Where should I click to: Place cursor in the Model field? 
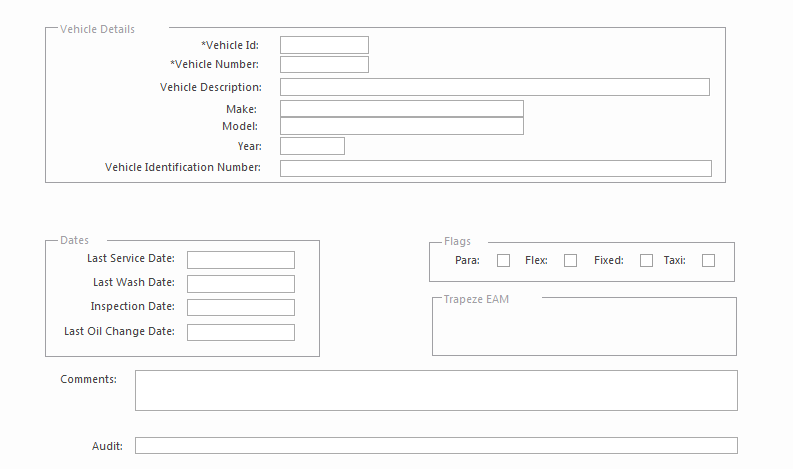[x=401, y=126]
